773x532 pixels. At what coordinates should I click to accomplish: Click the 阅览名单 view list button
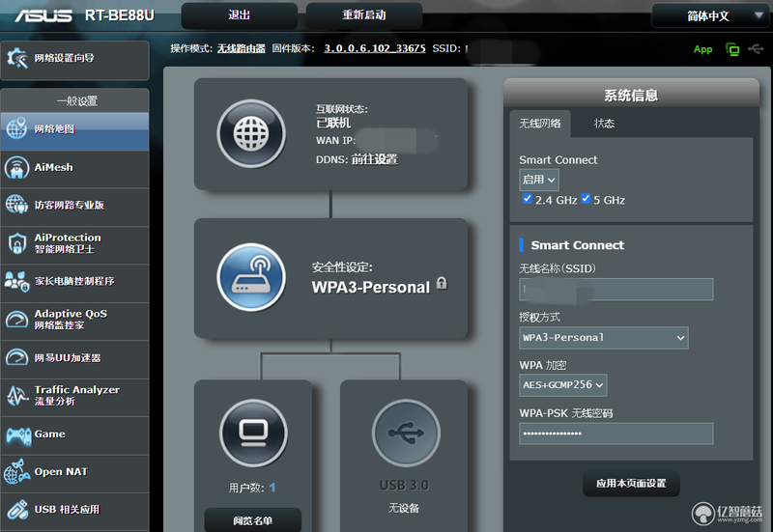(x=253, y=520)
